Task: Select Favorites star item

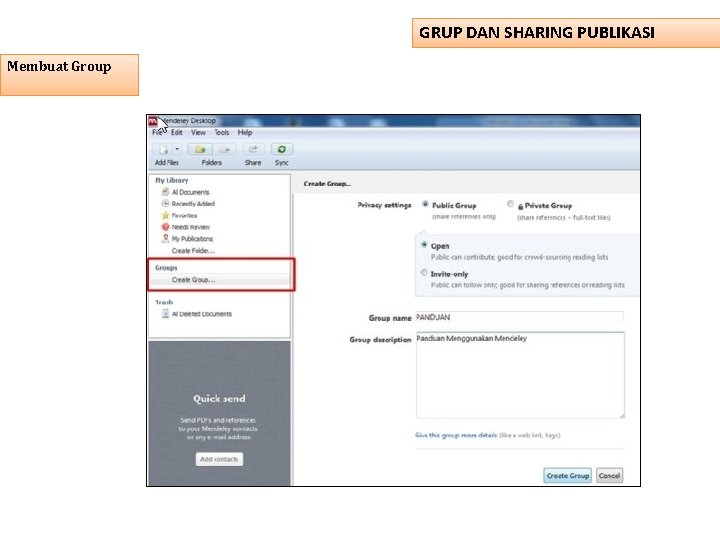Action: tap(184, 216)
